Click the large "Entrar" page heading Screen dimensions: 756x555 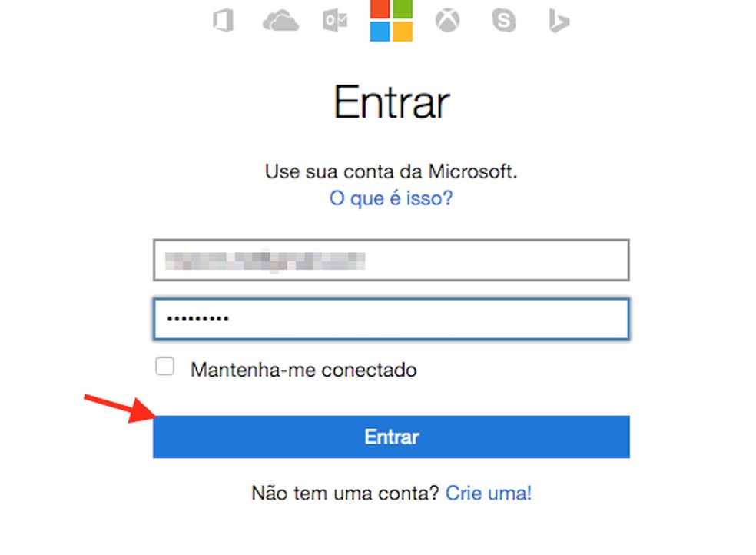click(391, 102)
